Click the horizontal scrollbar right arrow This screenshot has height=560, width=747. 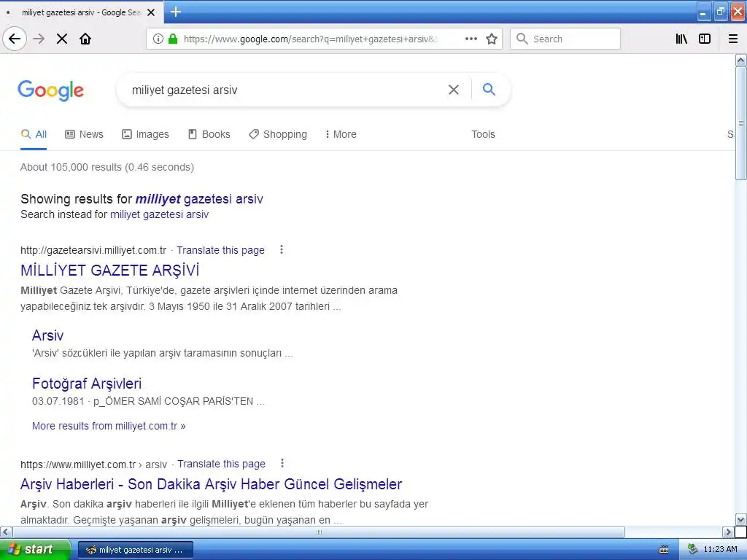[x=728, y=532]
